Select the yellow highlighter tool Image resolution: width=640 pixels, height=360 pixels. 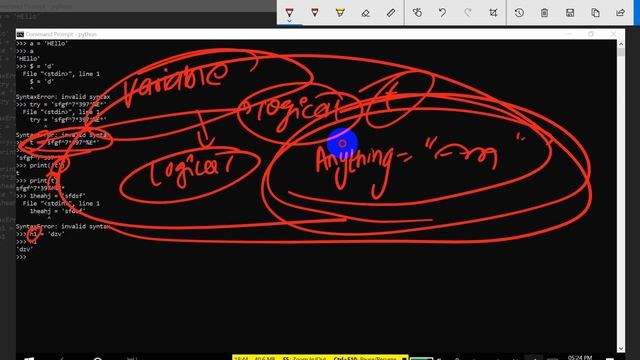[x=340, y=12]
